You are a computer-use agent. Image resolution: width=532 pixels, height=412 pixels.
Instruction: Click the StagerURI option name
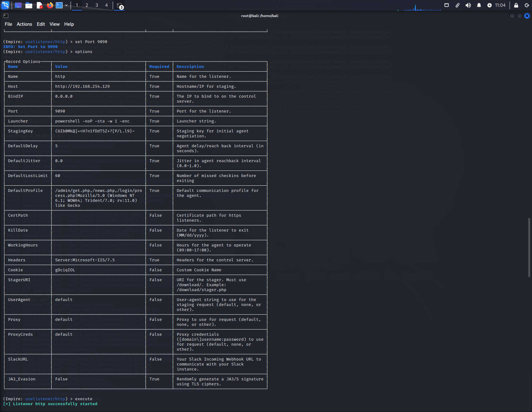(x=19, y=280)
